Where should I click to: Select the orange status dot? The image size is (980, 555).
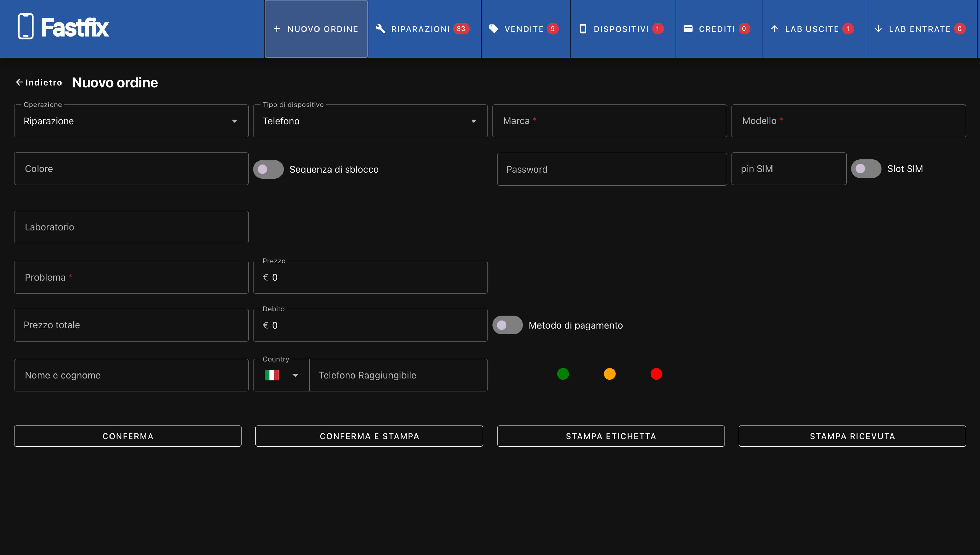610,374
